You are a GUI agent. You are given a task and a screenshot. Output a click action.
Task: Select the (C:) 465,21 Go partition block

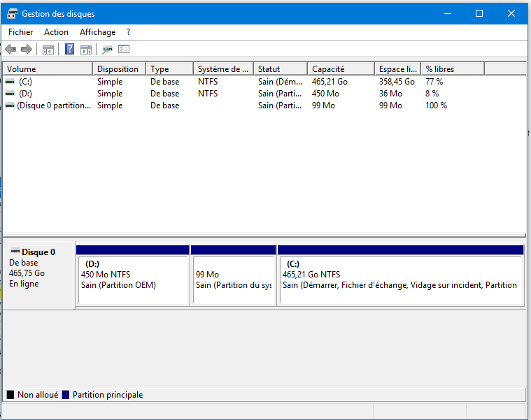pos(400,280)
